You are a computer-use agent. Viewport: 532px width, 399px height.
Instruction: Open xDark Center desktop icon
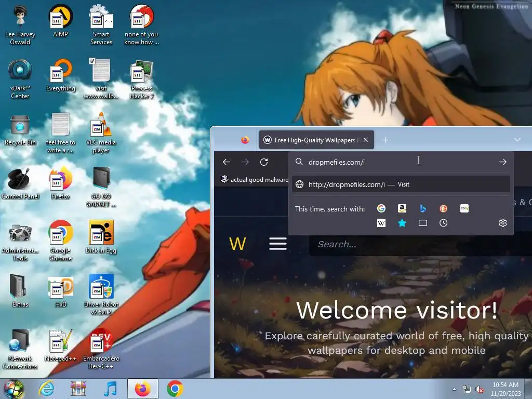point(20,79)
